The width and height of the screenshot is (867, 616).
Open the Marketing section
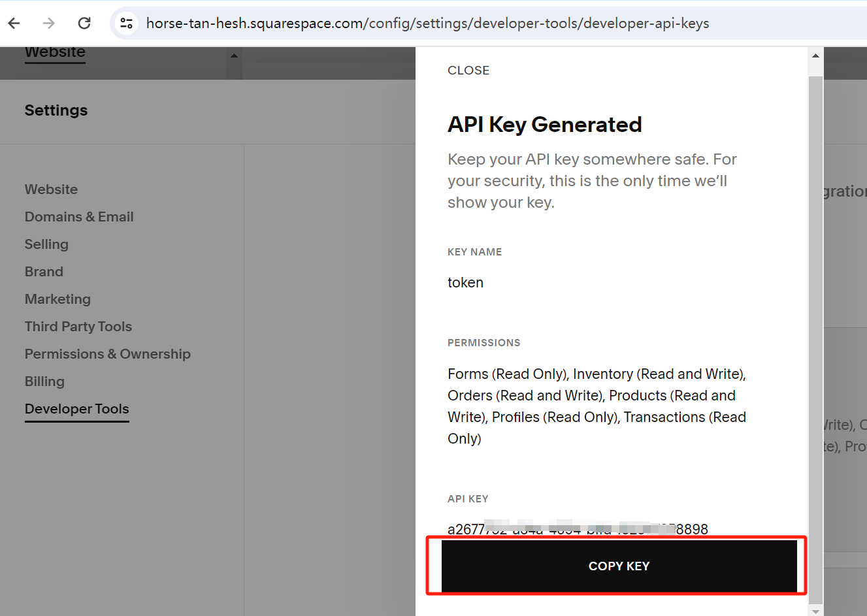point(57,299)
